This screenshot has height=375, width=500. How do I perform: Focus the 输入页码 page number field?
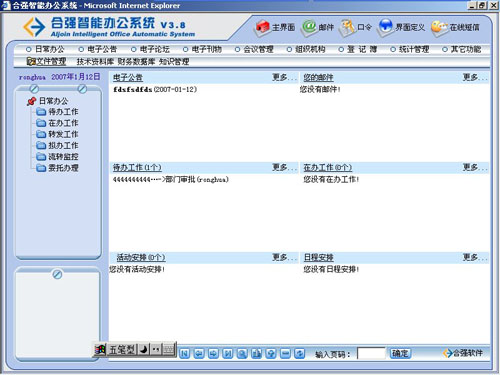coord(371,354)
